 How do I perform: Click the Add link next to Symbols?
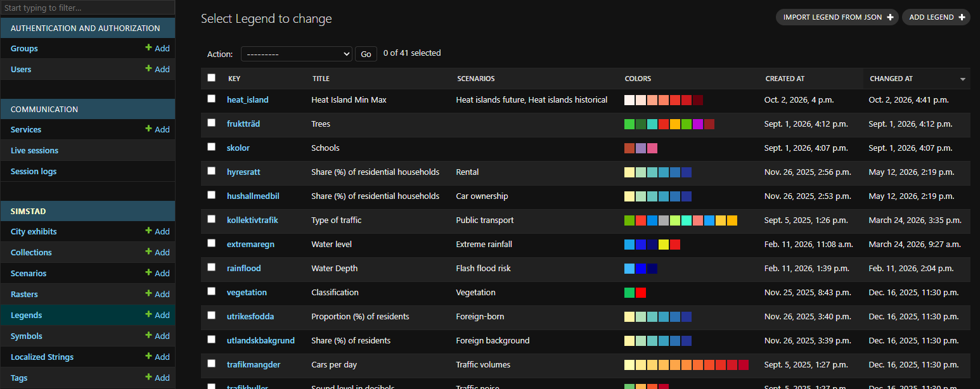(x=157, y=336)
